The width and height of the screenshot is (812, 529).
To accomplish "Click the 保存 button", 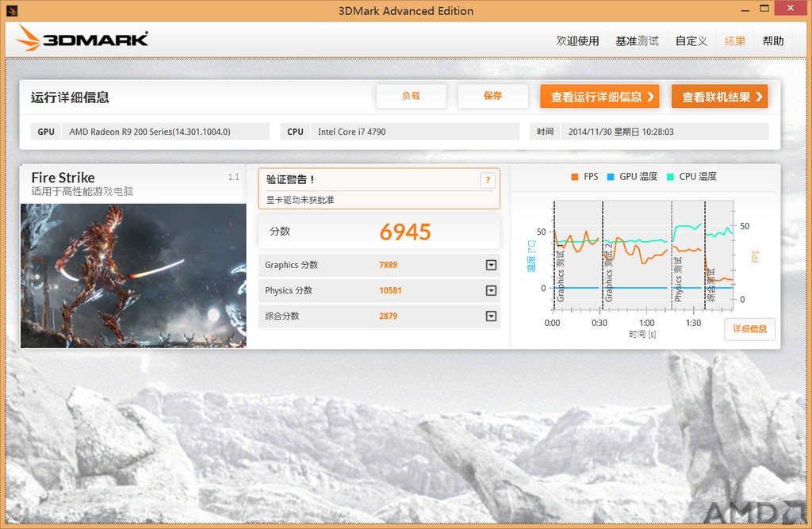I will point(492,96).
